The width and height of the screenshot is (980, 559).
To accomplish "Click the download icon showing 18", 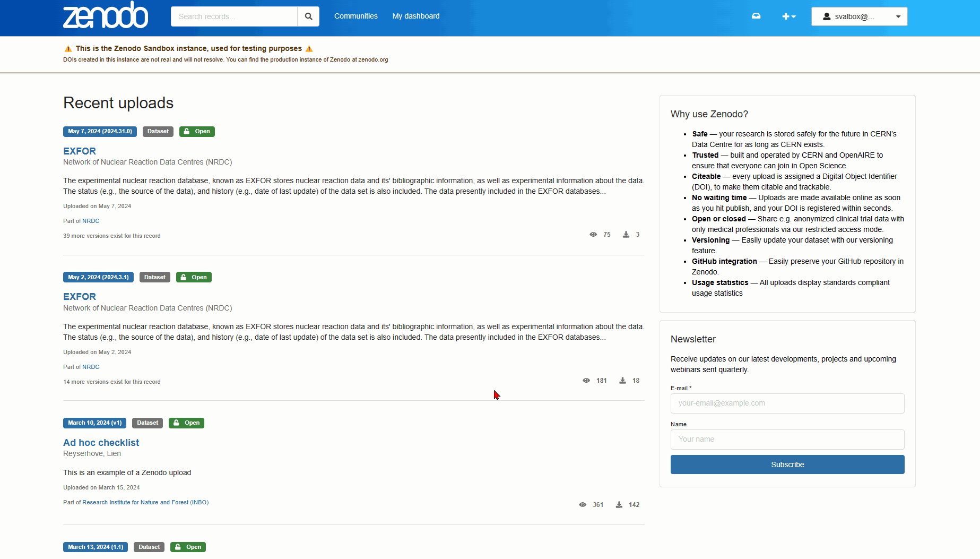I will (622, 381).
